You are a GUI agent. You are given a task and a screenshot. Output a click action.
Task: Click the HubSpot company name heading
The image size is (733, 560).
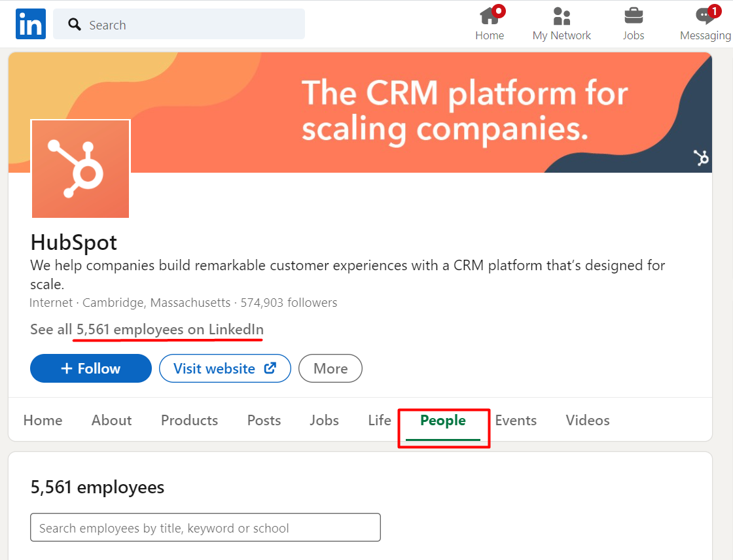pyautogui.click(x=74, y=242)
